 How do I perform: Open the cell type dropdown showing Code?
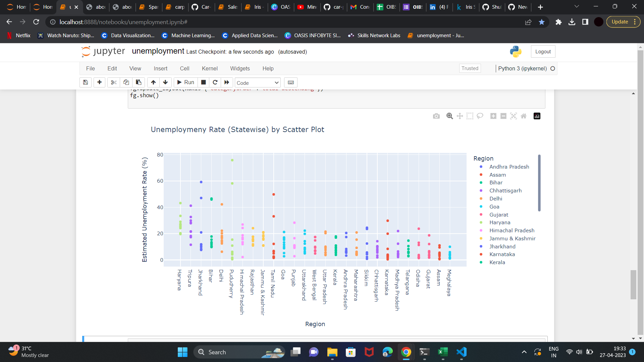[257, 82]
